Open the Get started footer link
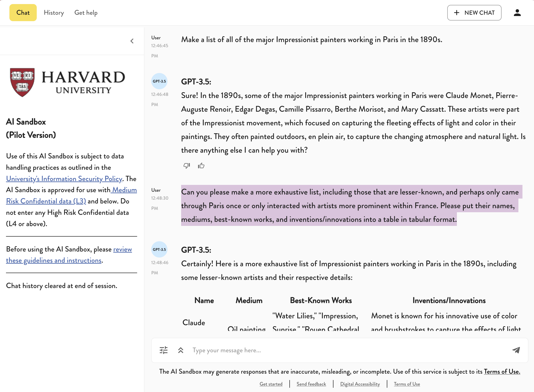Viewport: 534px width, 392px height. tap(271, 384)
